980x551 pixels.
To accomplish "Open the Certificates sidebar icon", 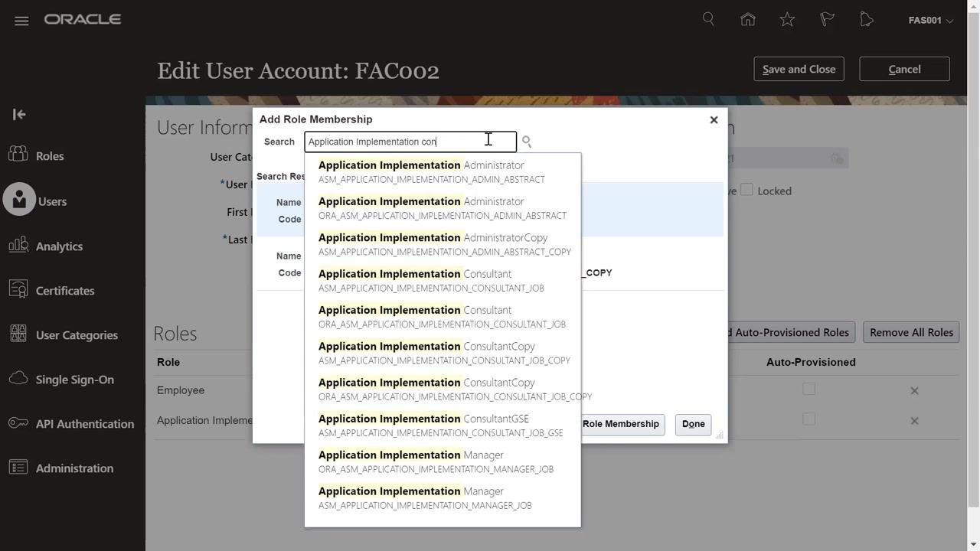I will click(x=18, y=289).
